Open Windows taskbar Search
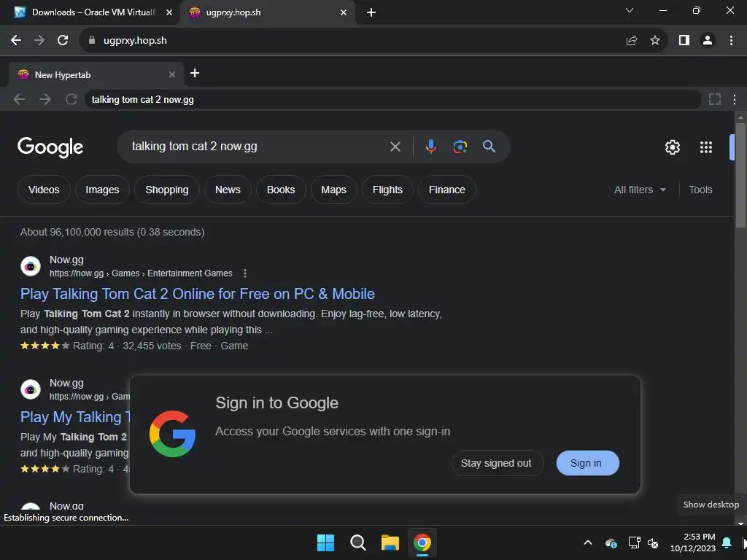This screenshot has width=747, height=560. pos(357,542)
